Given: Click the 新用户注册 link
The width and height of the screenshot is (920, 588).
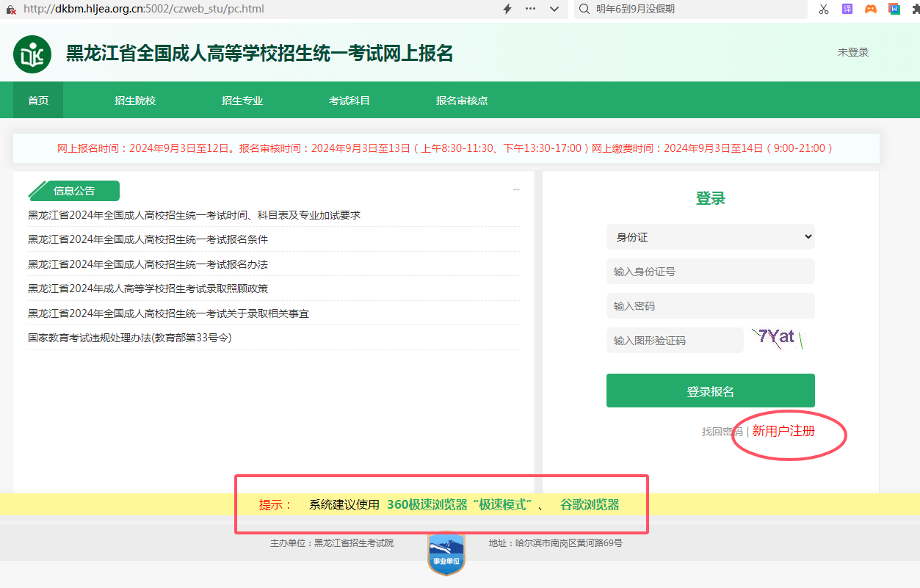Looking at the screenshot, I should (783, 431).
